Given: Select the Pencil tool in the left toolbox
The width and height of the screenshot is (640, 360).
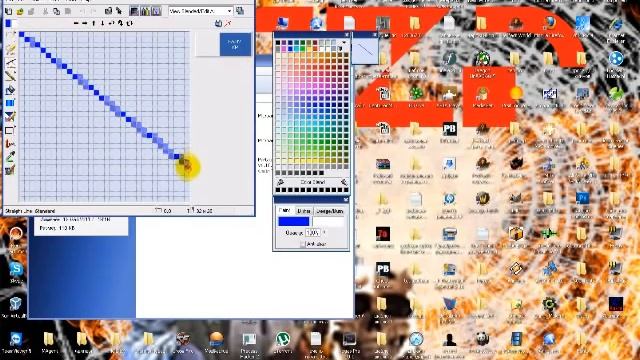Looking at the screenshot, I should [10, 76].
